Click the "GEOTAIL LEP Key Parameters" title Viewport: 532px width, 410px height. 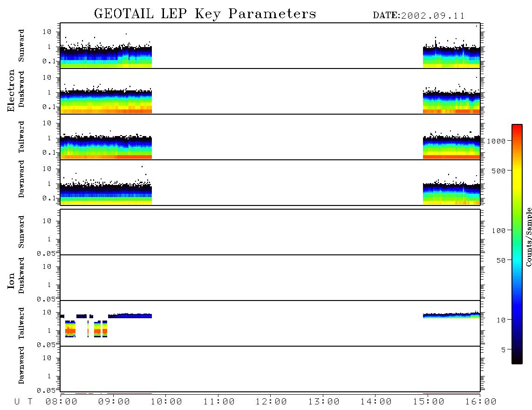(x=205, y=14)
